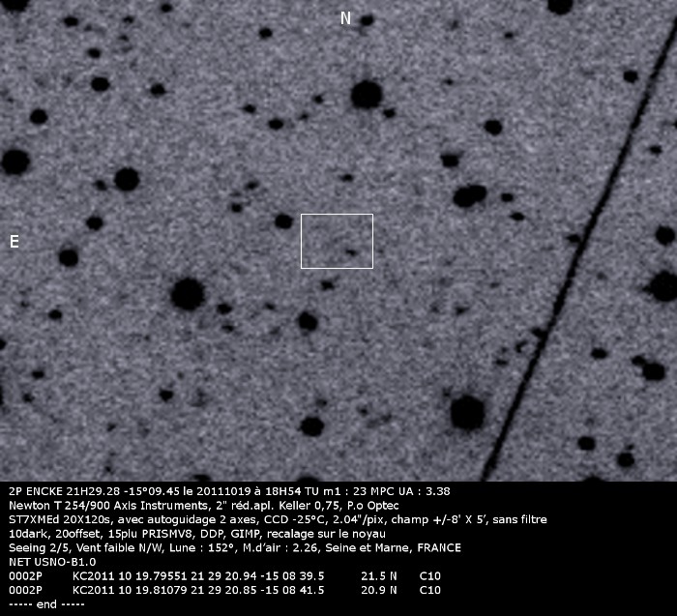This screenshot has width=677, height=616.
Task: Click the "20.9 N" magnitude value
Action: pos(379,590)
